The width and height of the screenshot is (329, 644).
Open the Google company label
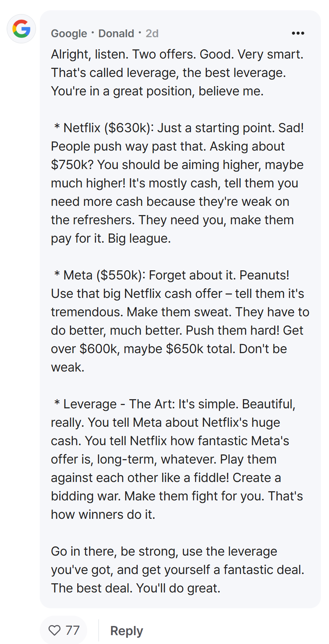69,34
